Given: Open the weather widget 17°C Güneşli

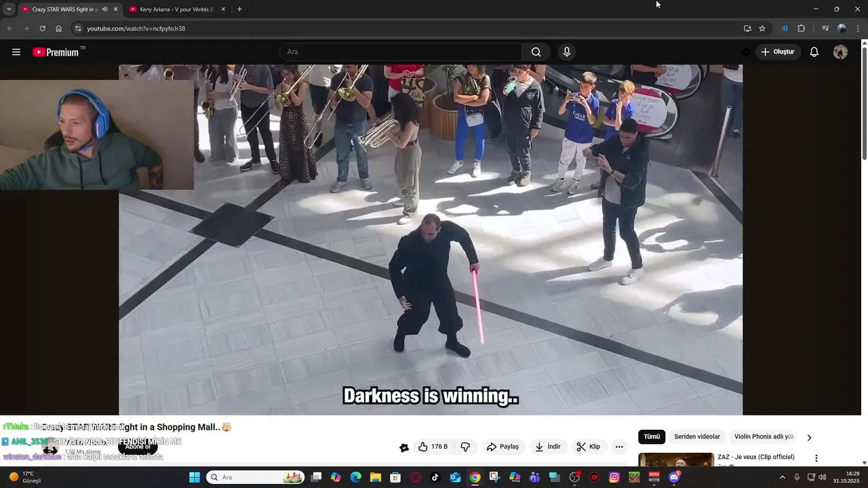Looking at the screenshot, I should click(26, 477).
